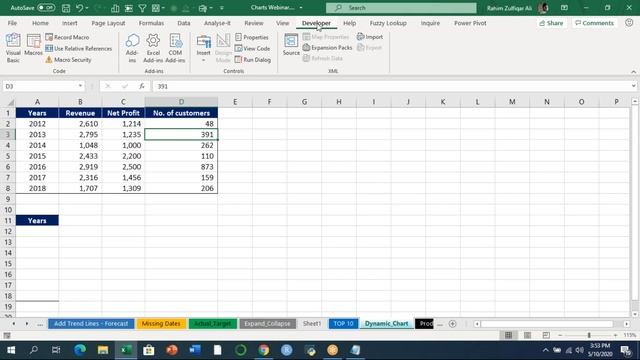This screenshot has width=640, height=360.
Task: Click the Save icon in title bar
Action: [66, 8]
